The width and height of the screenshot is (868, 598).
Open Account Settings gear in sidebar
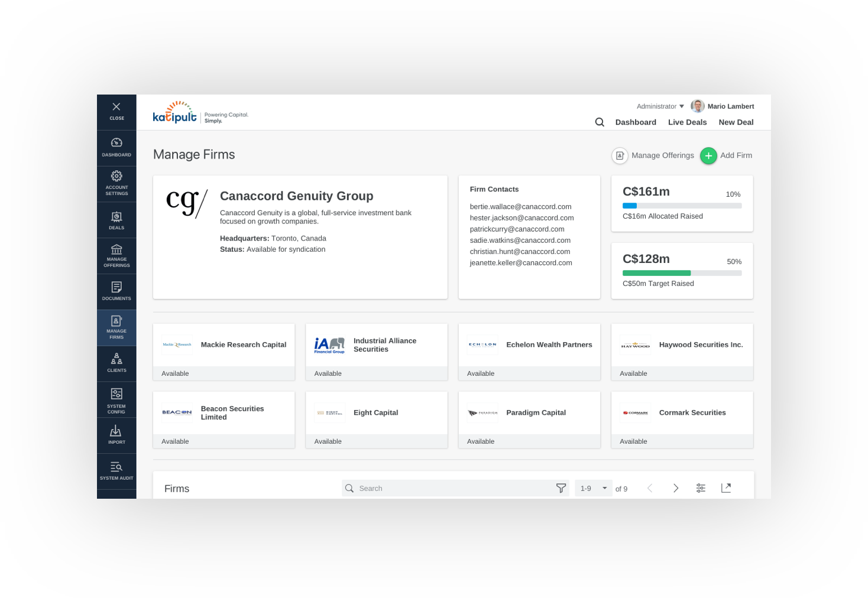pyautogui.click(x=116, y=184)
